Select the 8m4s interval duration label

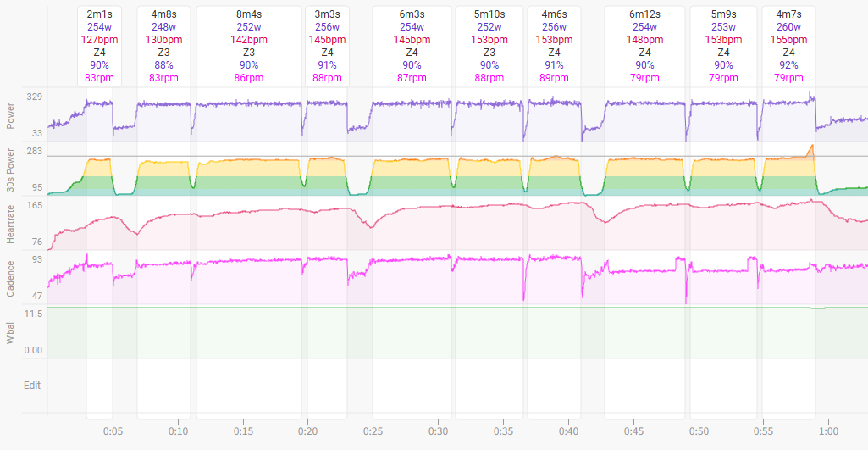click(249, 14)
